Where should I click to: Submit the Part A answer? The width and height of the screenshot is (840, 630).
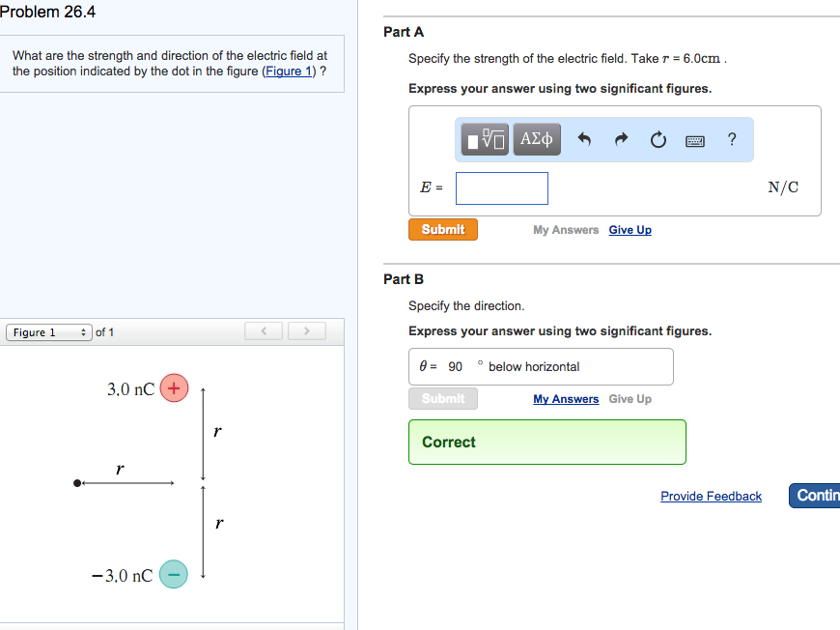click(x=443, y=229)
